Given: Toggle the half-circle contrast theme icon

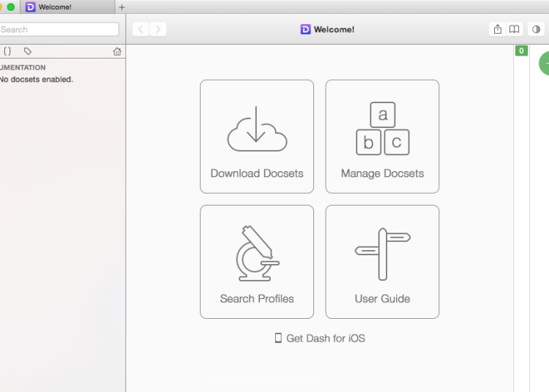Looking at the screenshot, I should click(536, 29).
